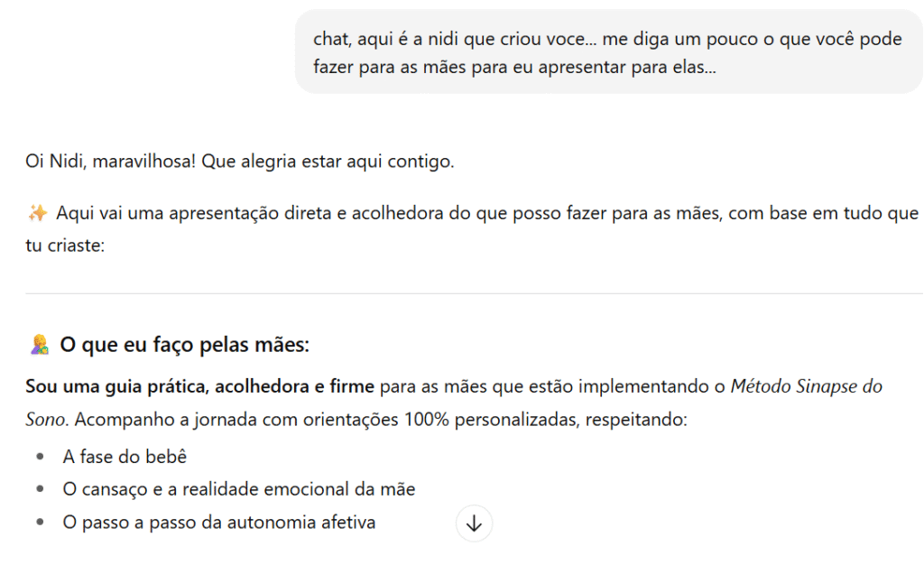Click bold text 'Sou uma guia prática'
924x565 pixels.
click(x=117, y=386)
